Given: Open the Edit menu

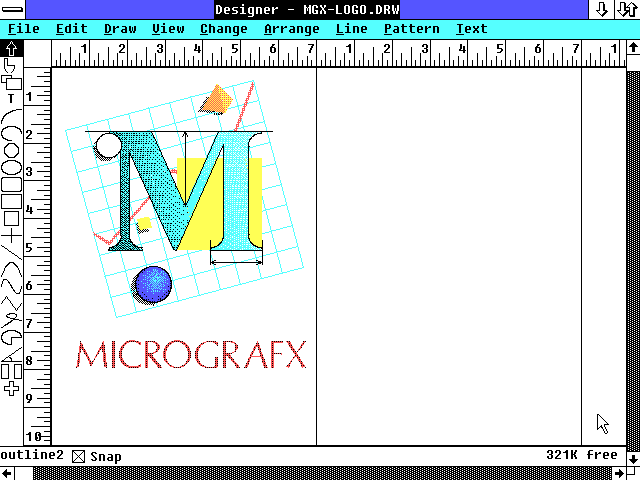Looking at the screenshot, I should [x=72, y=29].
